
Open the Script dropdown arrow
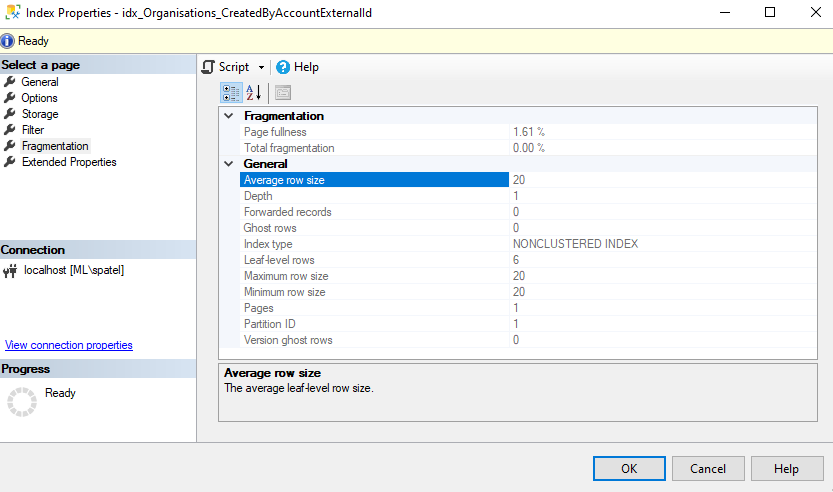[x=261, y=67]
